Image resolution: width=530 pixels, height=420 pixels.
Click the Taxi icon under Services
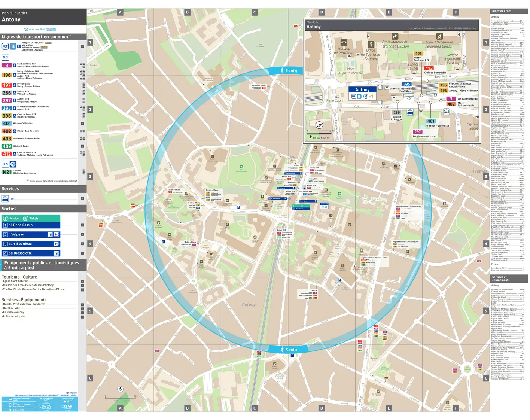coord(5,199)
